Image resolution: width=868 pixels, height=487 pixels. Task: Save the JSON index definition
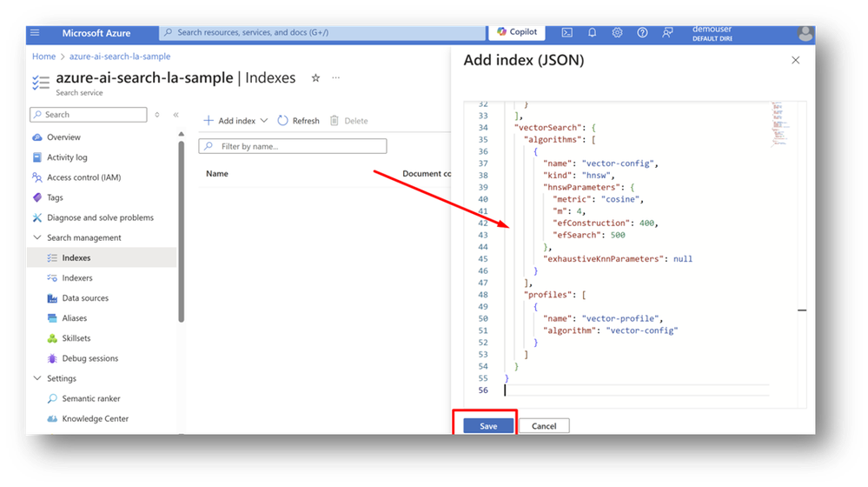click(488, 426)
